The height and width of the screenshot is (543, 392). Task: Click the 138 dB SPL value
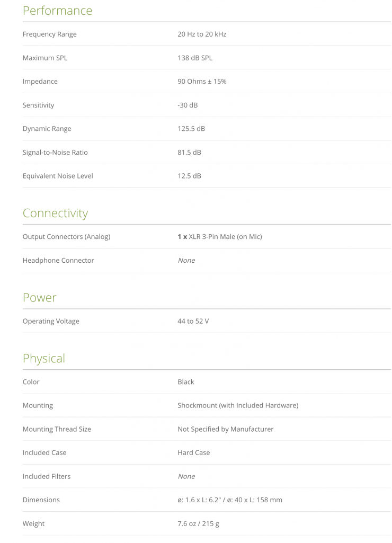pos(195,58)
